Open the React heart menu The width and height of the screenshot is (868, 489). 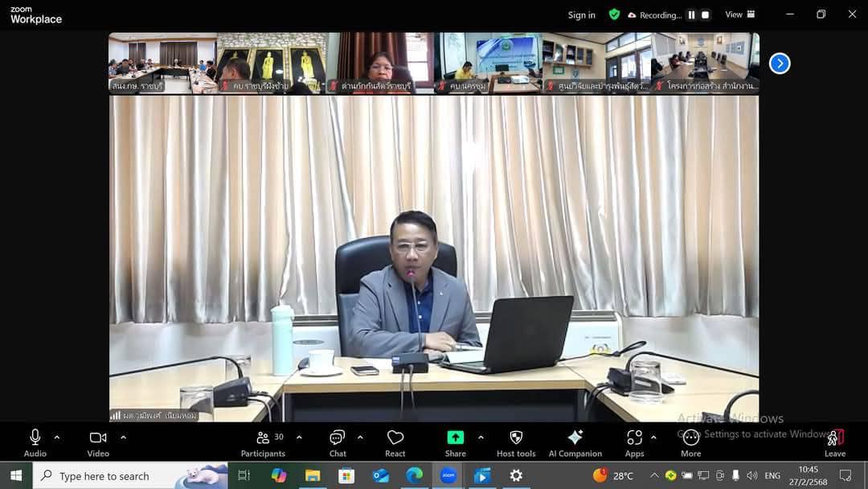pyautogui.click(x=395, y=443)
